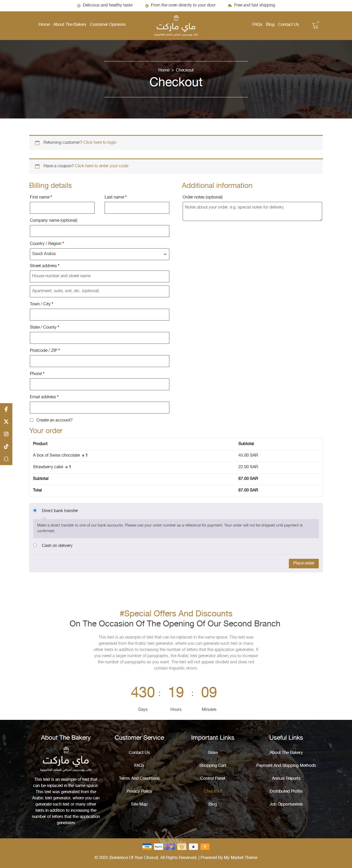
Task: Expand the coupon code entry link
Action: click(x=101, y=166)
